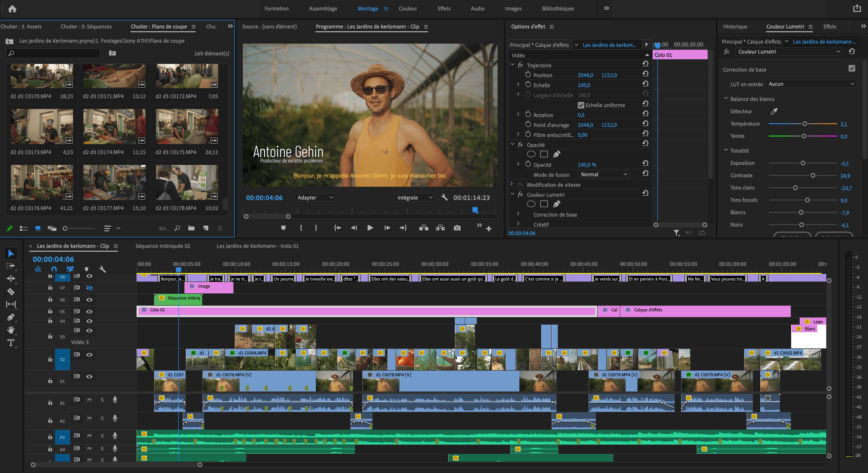Click the Home icon
868x473 pixels.
[x=12, y=9]
